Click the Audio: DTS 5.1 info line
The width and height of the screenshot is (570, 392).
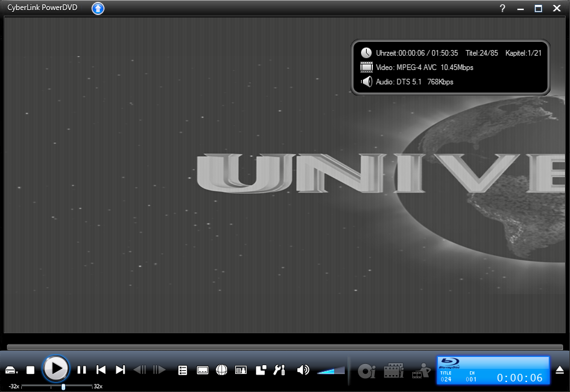pyautogui.click(x=414, y=82)
